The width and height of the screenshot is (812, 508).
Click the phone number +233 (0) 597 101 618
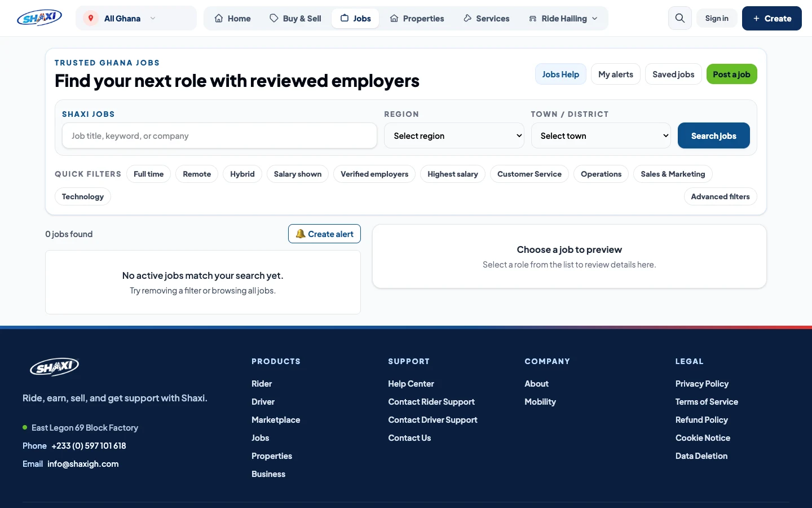click(89, 446)
